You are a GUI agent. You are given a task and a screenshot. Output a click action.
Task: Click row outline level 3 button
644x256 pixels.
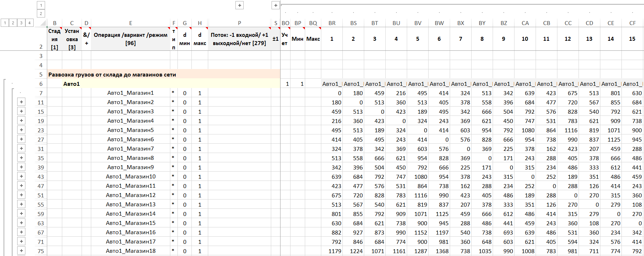tap(21, 23)
